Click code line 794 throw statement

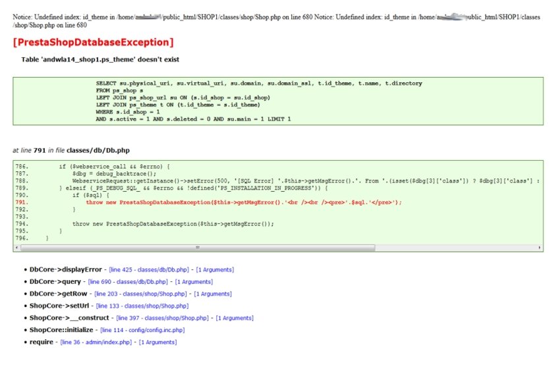[173, 224]
